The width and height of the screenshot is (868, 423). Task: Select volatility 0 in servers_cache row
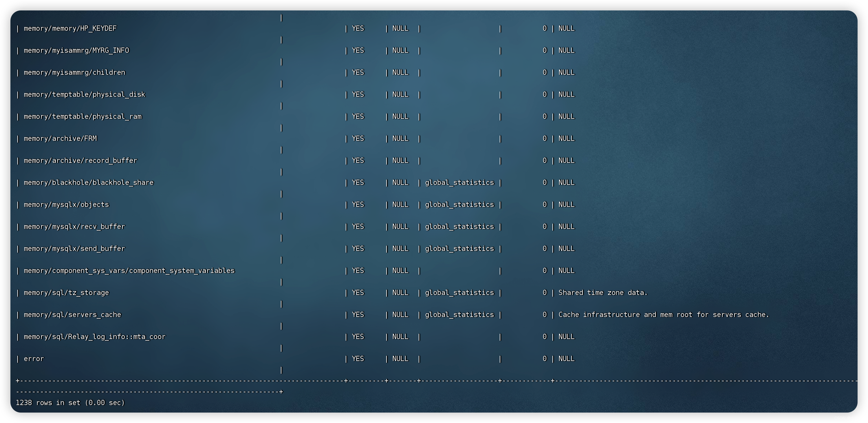coord(545,315)
